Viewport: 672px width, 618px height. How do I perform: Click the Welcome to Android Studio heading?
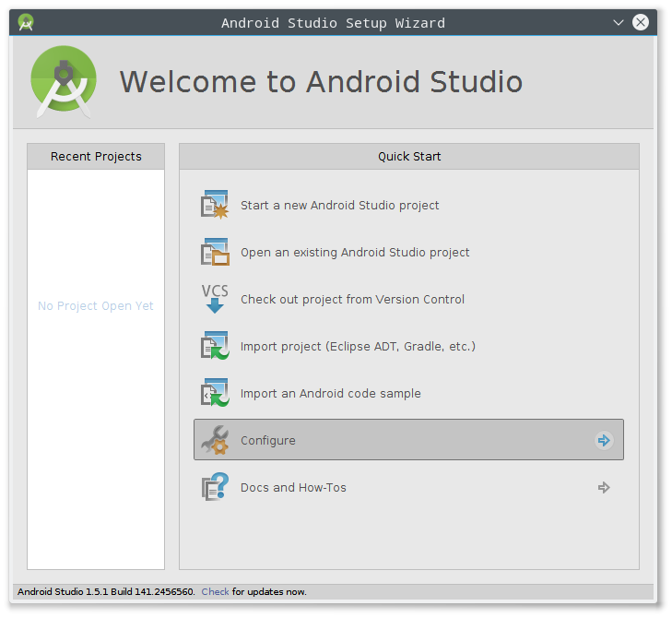pos(321,81)
